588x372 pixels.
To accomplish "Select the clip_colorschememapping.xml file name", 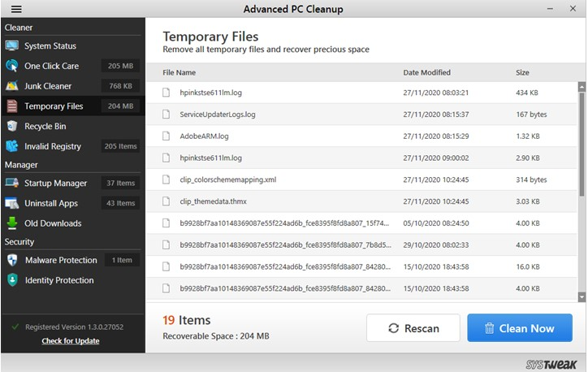I will coord(228,180).
